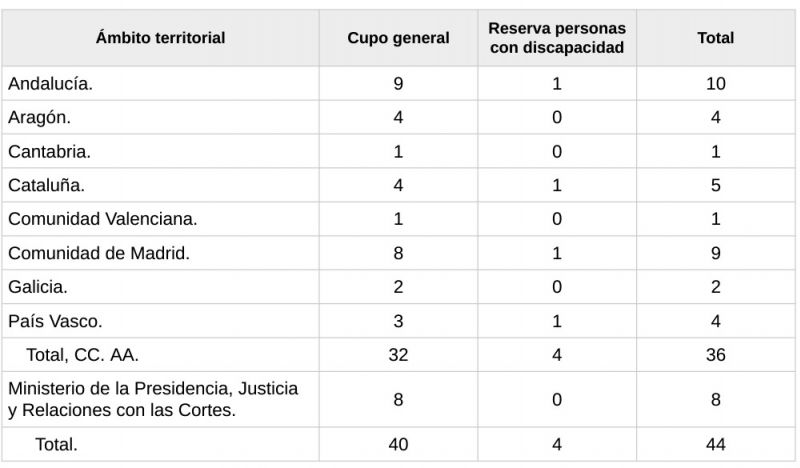The image size is (800, 468).
Task: Click the Comunidad Valenciana cell
Action: 160,219
